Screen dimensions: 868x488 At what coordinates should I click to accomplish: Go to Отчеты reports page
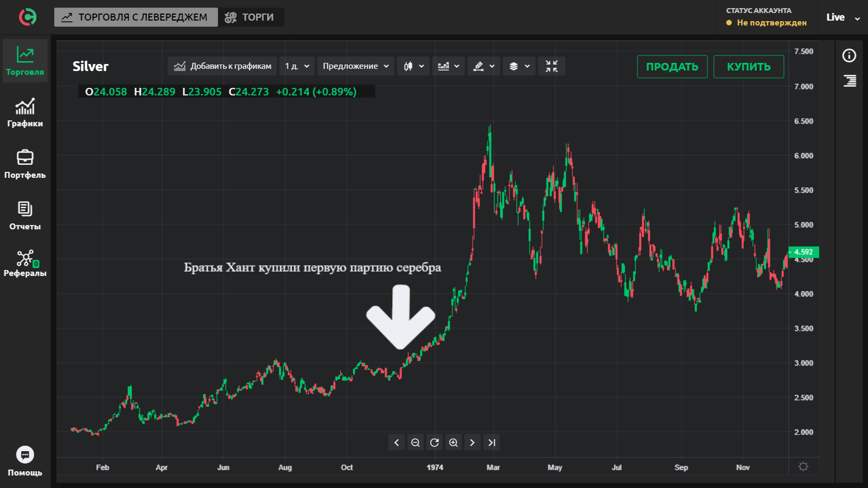(25, 215)
